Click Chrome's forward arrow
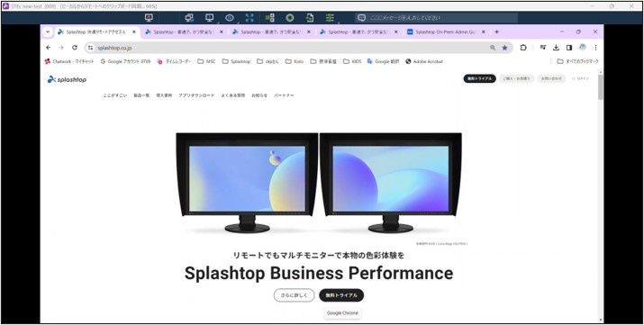The height and width of the screenshot is (325, 644). point(61,48)
